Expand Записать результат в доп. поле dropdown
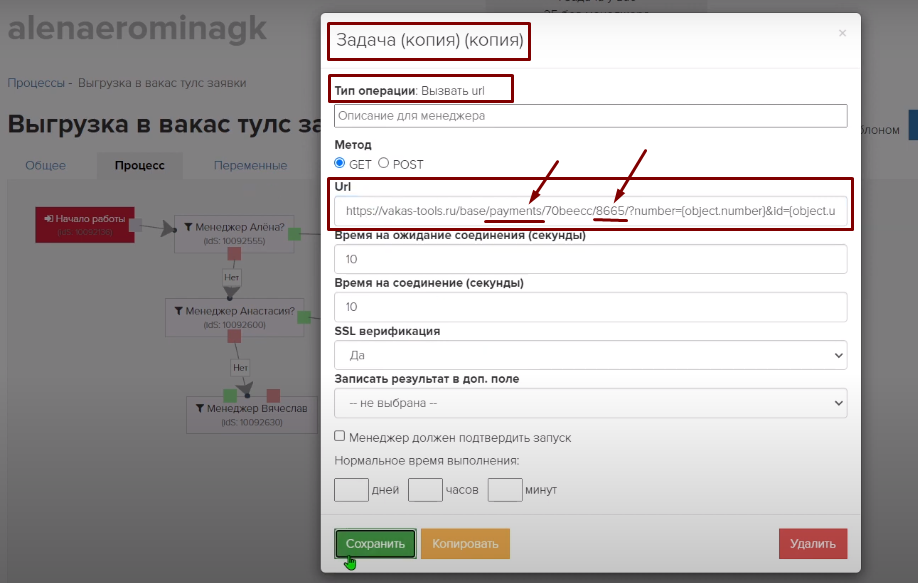Screen dimensions: 918x583 pyautogui.click(x=590, y=403)
